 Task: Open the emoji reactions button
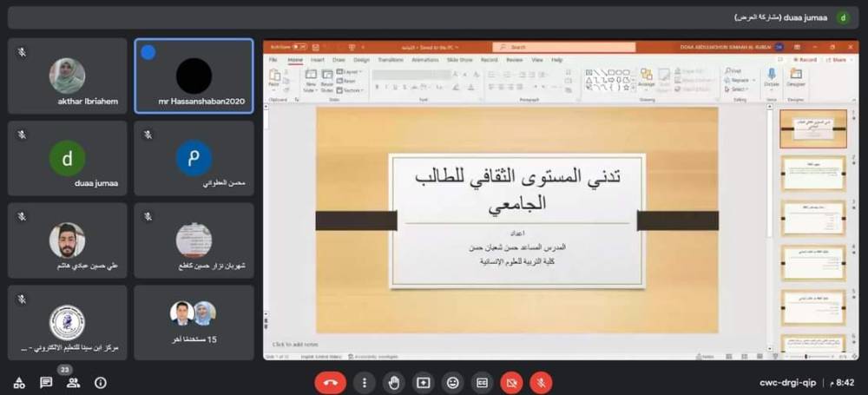[x=452, y=382]
